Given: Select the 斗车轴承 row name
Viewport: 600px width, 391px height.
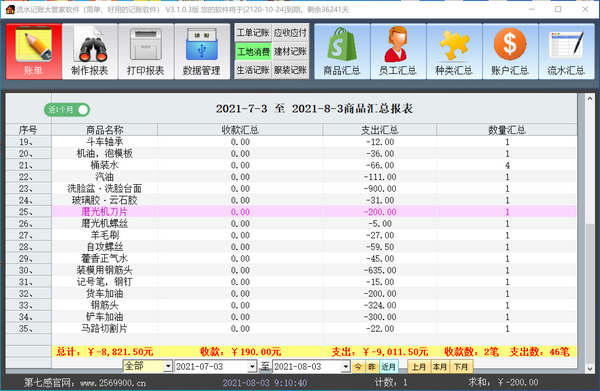Looking at the screenshot, I should click(104, 142).
